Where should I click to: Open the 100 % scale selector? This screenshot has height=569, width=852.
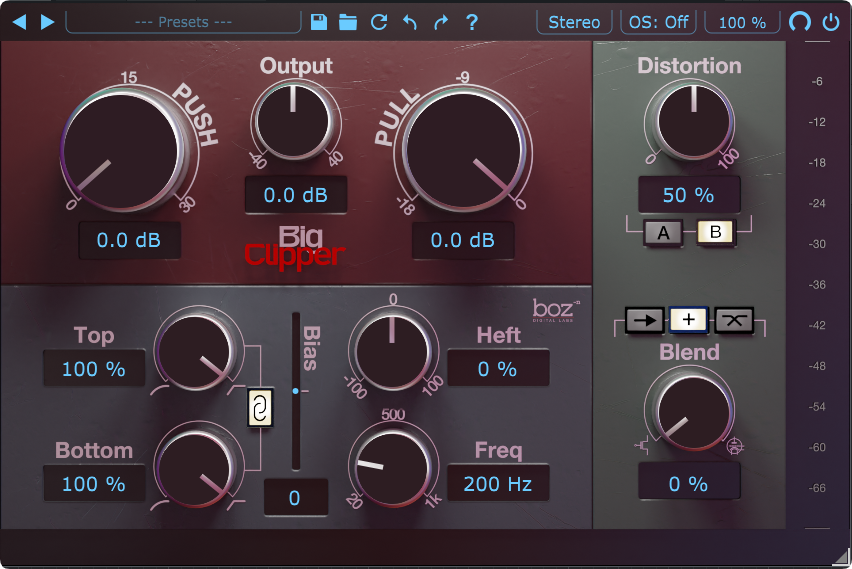coord(742,22)
